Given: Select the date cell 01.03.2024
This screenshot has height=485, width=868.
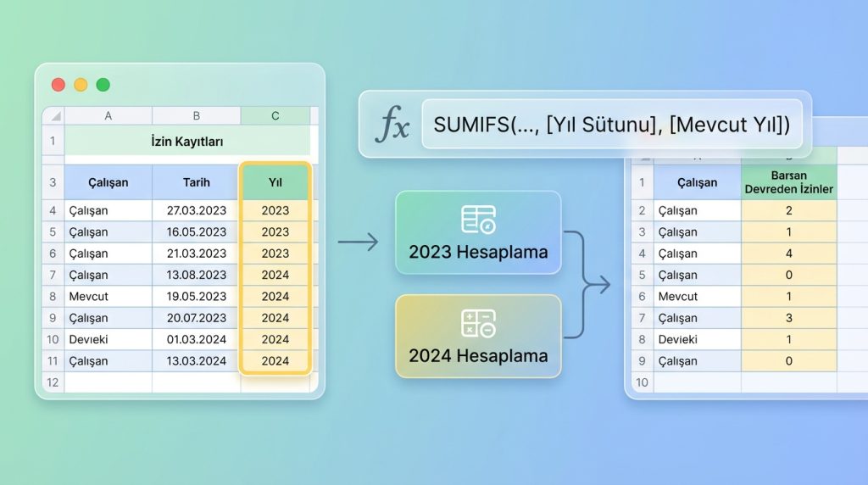Looking at the screenshot, I should click(x=197, y=339).
